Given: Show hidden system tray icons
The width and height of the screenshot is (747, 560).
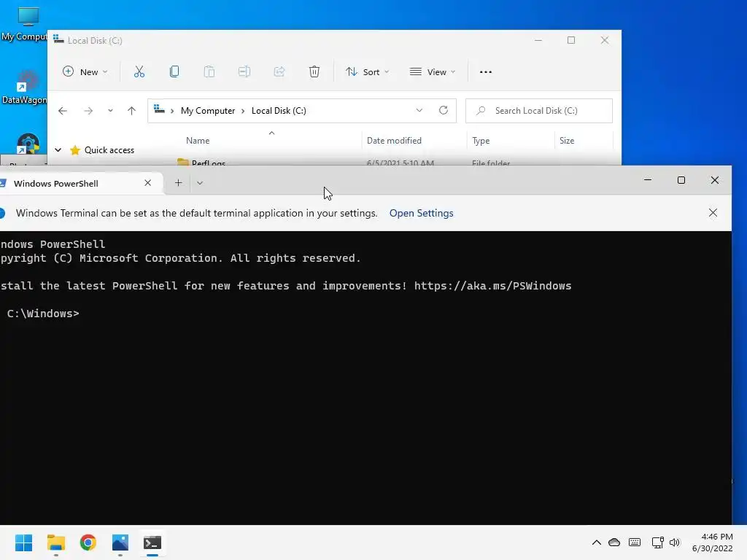Looking at the screenshot, I should tap(597, 542).
